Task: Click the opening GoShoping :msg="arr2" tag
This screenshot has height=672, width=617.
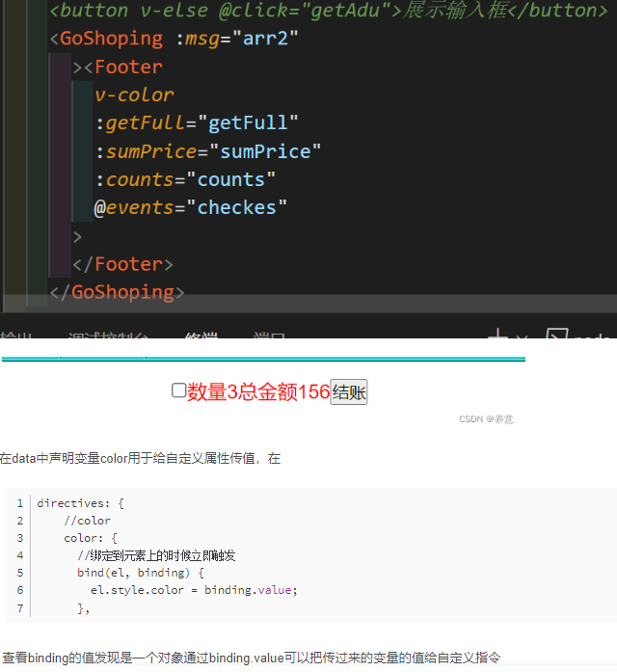Action: [x=174, y=39]
